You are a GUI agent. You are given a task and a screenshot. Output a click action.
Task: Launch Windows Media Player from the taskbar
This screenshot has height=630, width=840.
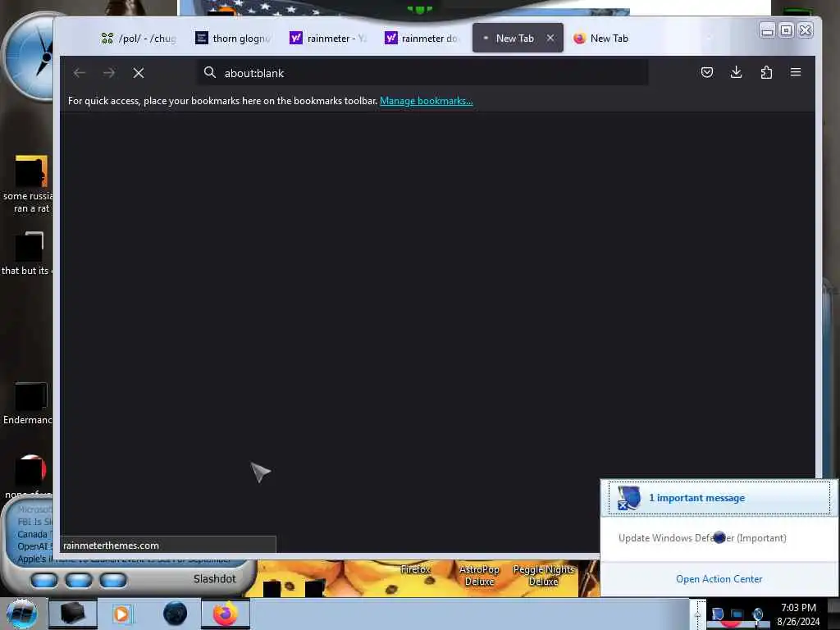pyautogui.click(x=123, y=614)
